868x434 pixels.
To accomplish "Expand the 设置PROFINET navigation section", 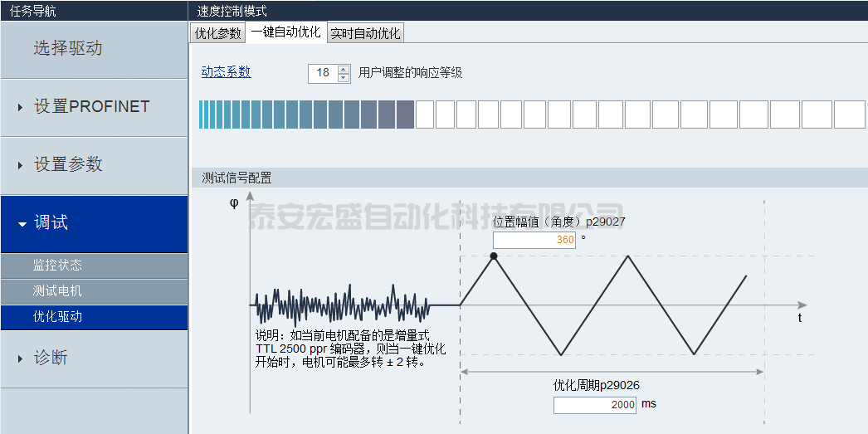I will pos(93,107).
